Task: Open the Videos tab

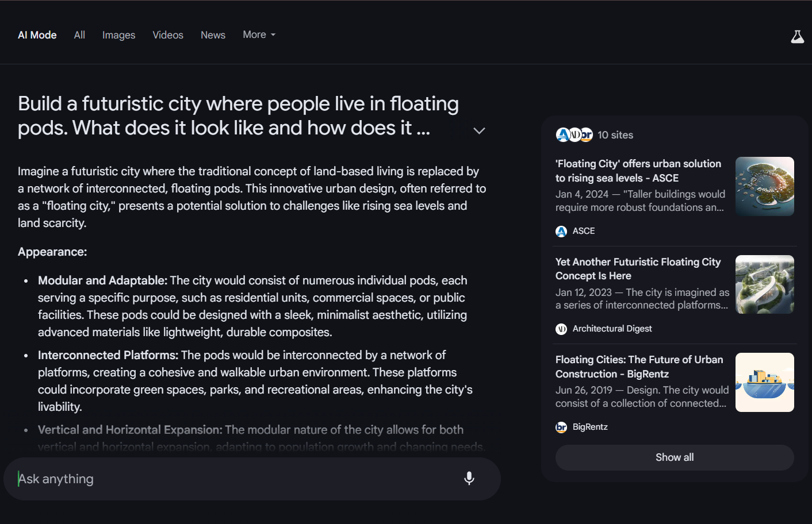Action: [x=168, y=35]
